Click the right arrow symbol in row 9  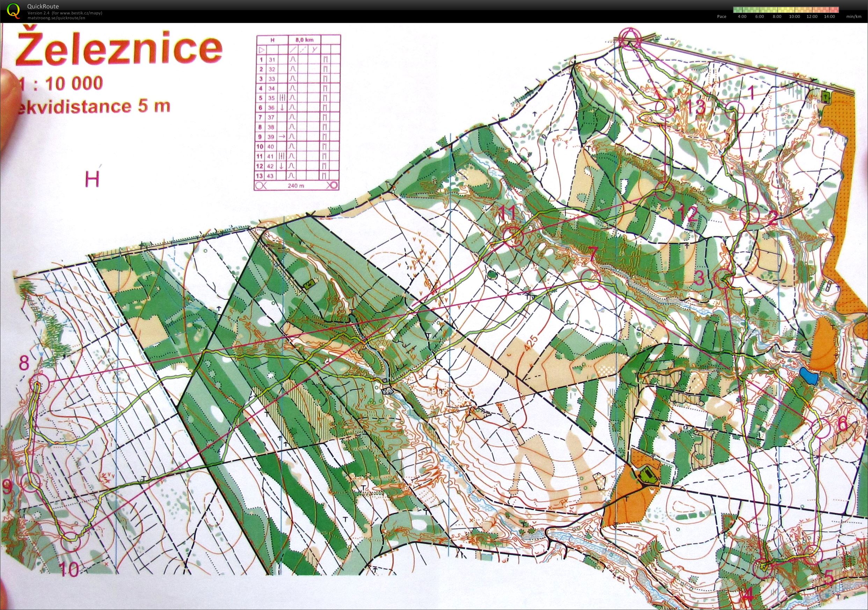click(282, 137)
